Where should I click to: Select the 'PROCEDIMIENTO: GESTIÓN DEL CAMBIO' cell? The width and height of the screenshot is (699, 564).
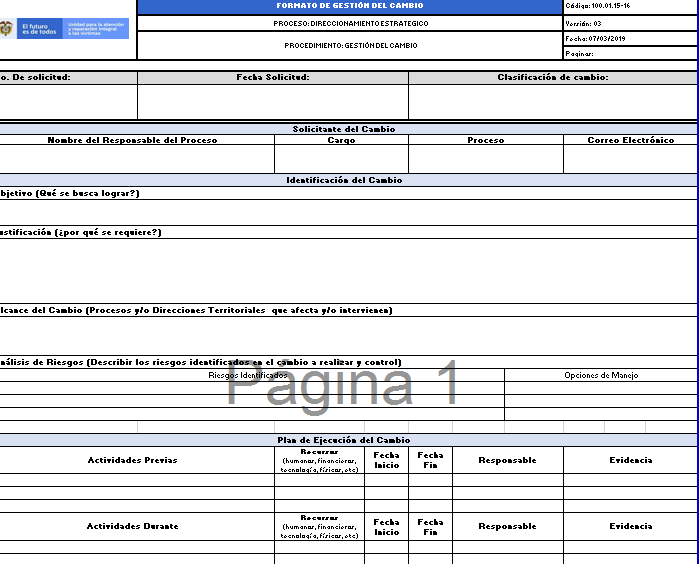350,45
